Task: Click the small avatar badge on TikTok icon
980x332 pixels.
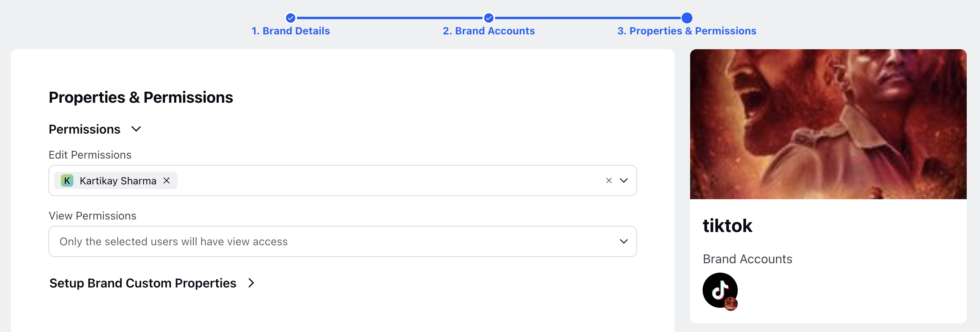Action: click(731, 303)
